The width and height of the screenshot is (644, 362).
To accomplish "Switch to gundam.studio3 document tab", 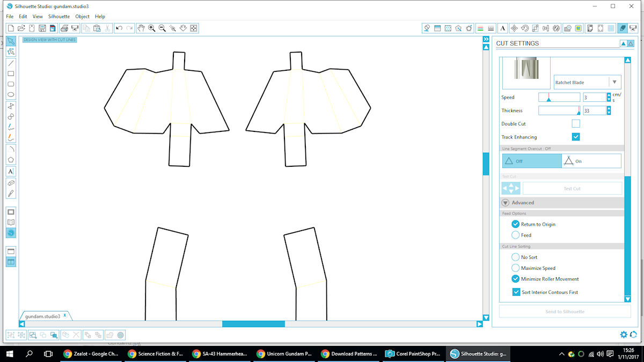I will pos(42,316).
